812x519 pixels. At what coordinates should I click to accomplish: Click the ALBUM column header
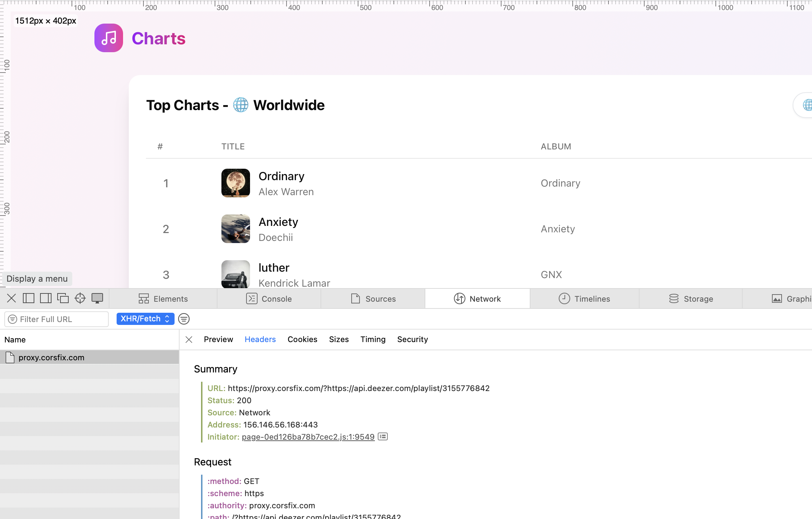556,147
